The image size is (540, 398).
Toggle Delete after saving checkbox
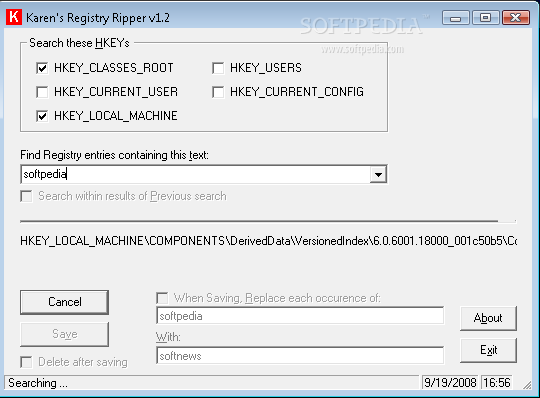26,362
